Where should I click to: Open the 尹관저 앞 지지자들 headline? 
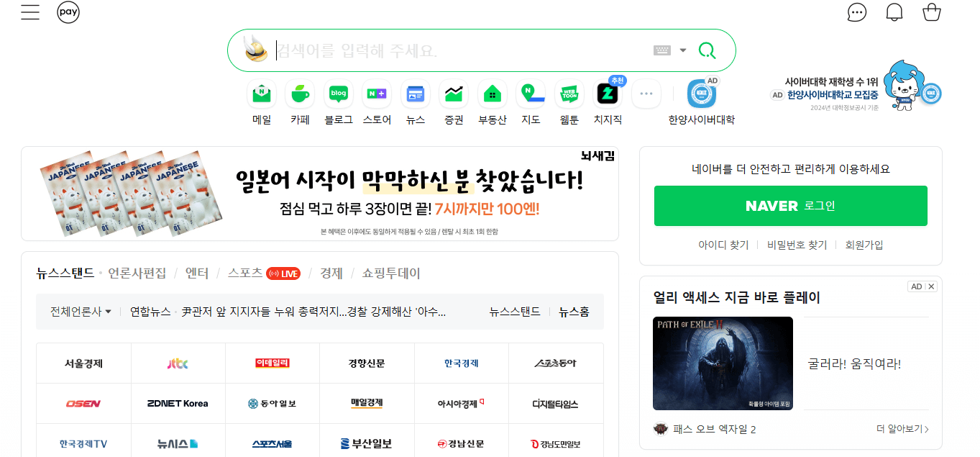(x=313, y=312)
